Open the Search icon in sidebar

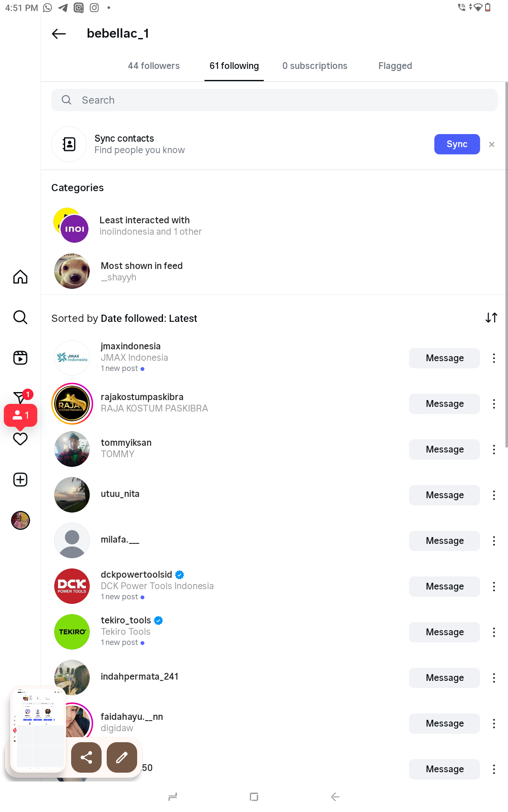click(20, 317)
